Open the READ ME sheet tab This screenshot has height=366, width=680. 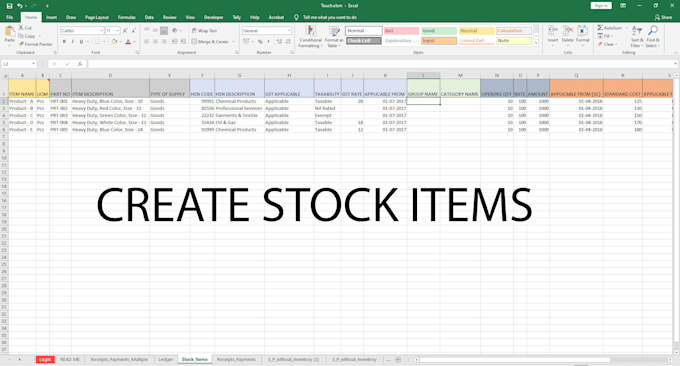point(69,359)
